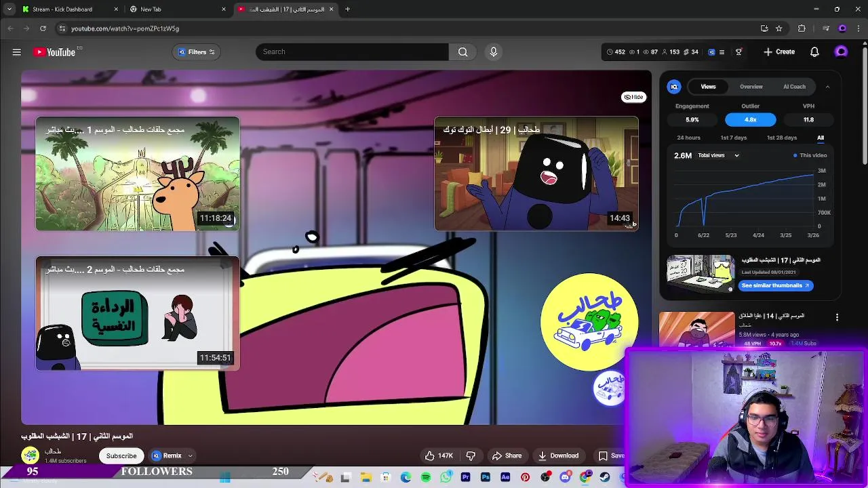Open the Chrome profile avatar in toolbar
Screen dimensions: 868x488
coord(842,28)
